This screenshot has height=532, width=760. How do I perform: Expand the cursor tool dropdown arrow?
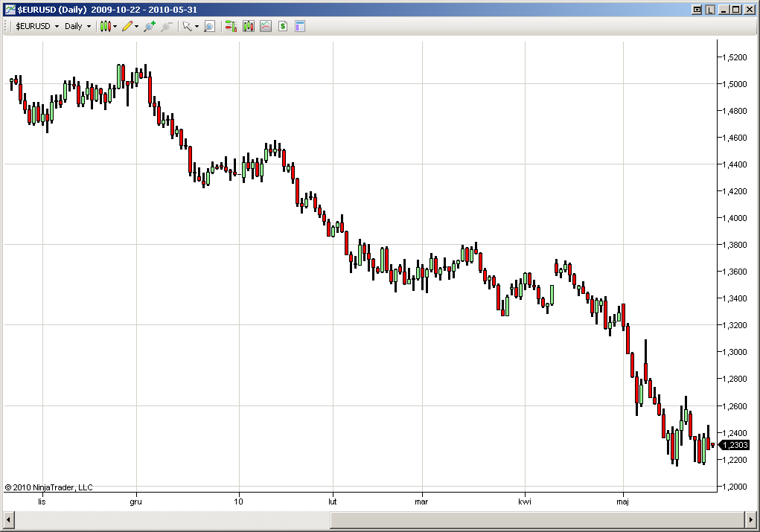pos(196,26)
